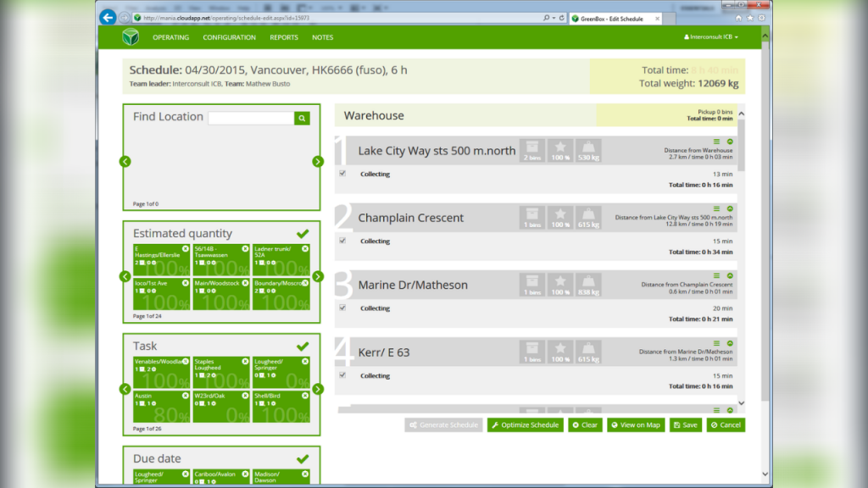Go to previous Estimated quantity page
The width and height of the screenshot is (868, 488).
point(125,276)
